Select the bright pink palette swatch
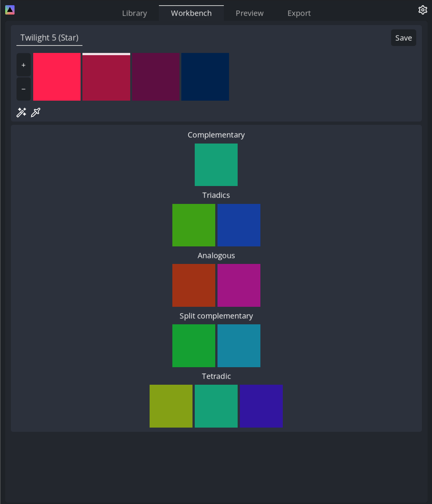The width and height of the screenshot is (432, 504). pos(57,76)
